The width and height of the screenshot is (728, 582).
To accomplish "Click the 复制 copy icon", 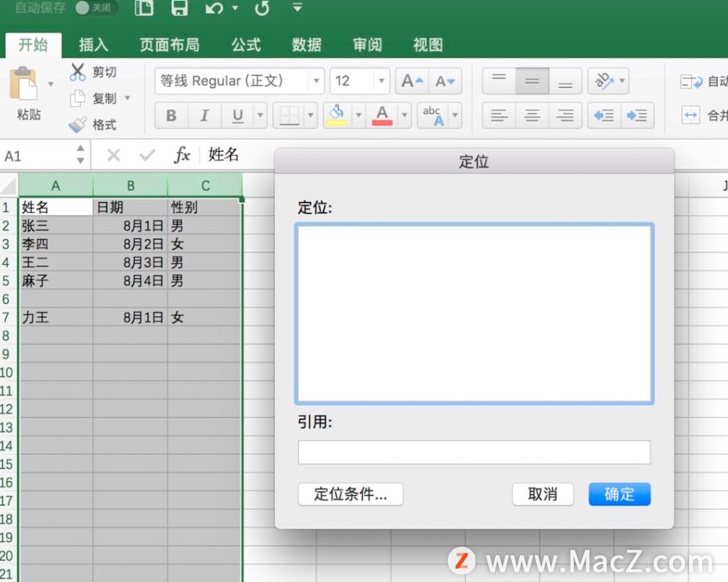I will (x=77, y=98).
